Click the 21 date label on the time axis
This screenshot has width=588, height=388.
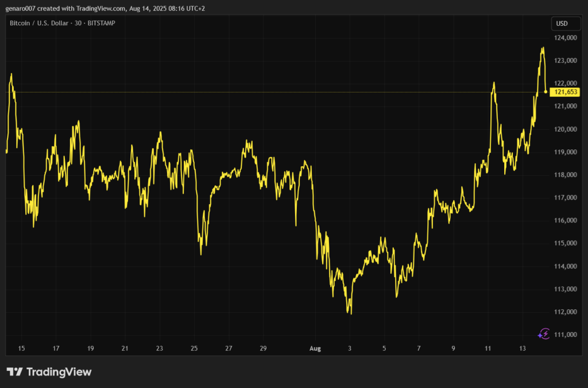[x=125, y=348]
